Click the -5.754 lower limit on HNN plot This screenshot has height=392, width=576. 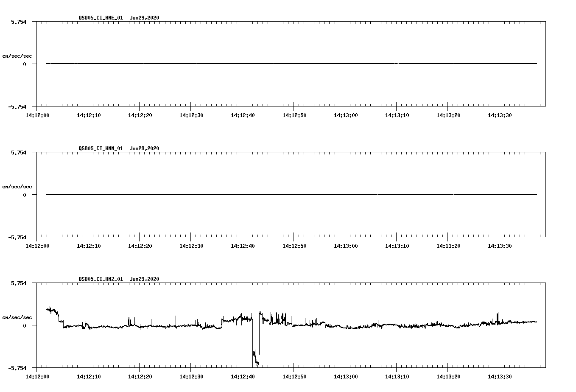(17, 237)
